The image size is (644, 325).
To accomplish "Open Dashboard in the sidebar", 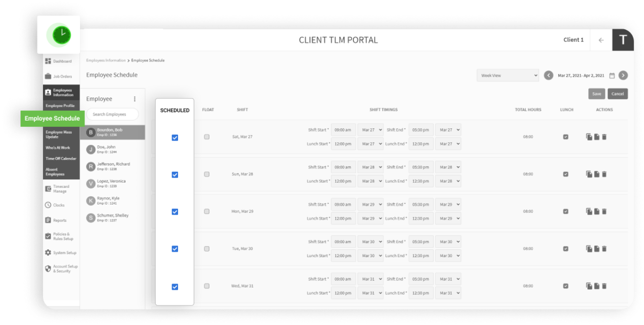I will point(61,61).
